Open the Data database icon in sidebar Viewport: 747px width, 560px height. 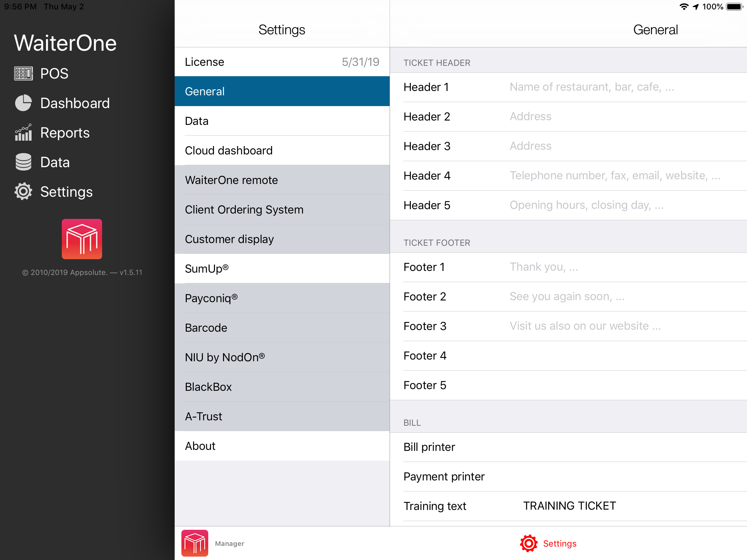coord(23,162)
